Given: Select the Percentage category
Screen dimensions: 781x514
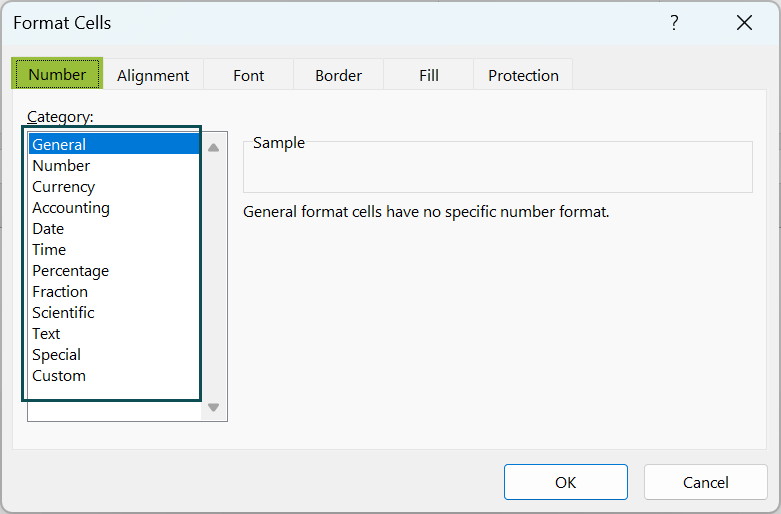Looking at the screenshot, I should point(114,270).
